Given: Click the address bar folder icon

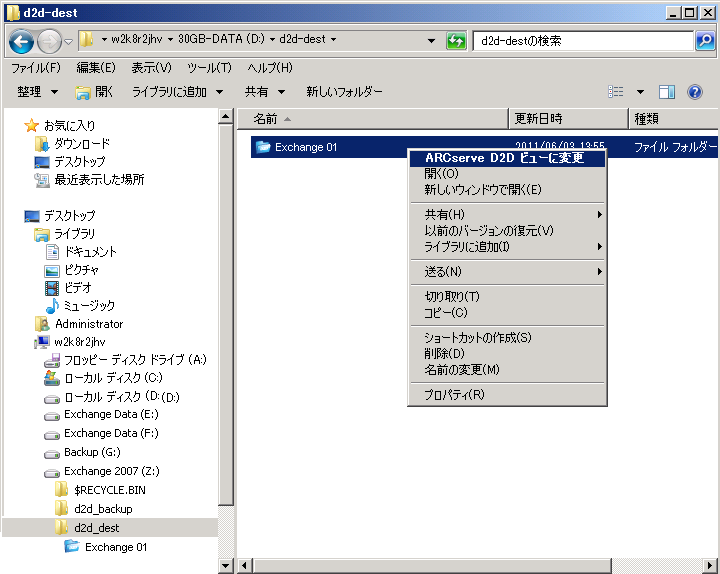Looking at the screenshot, I should pos(86,39).
